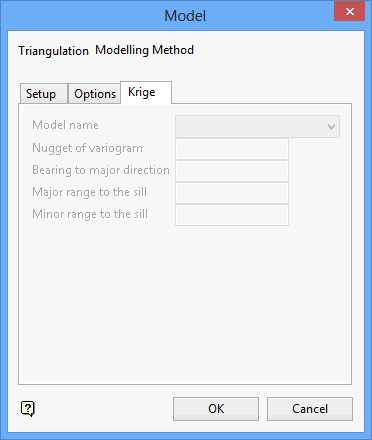Click the Minor range to the sill field
372x440 pixels.
[232, 215]
